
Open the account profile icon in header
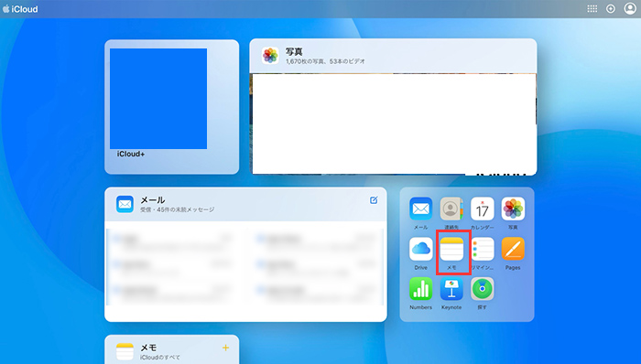[630, 8]
